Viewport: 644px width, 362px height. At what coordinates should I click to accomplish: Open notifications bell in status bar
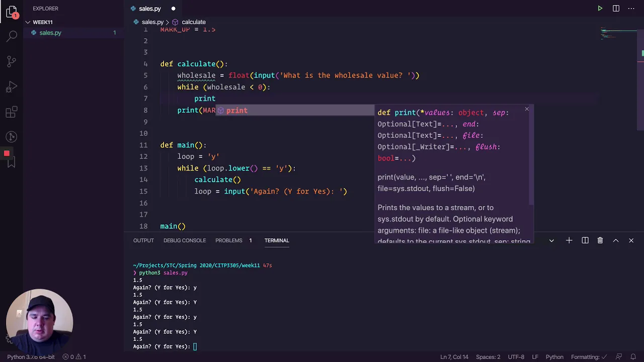point(634,357)
